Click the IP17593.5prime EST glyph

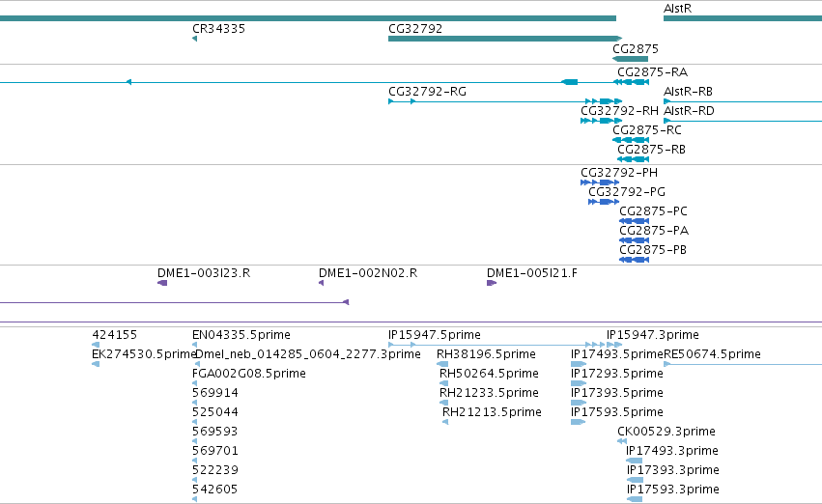578,422
